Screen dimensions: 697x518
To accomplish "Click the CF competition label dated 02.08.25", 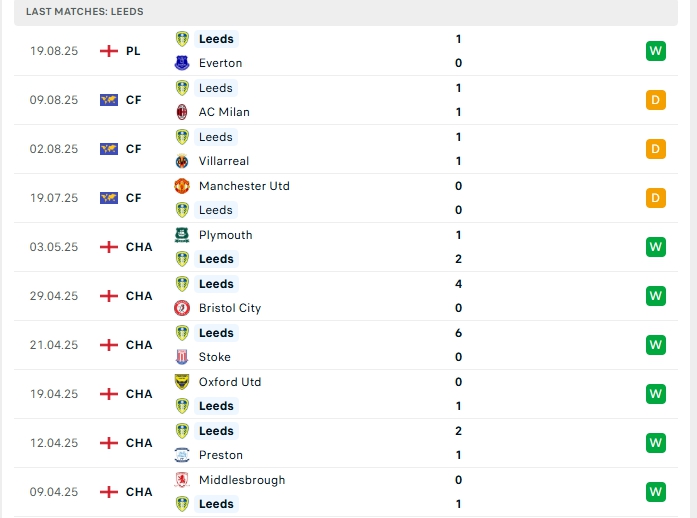I will pyautogui.click(x=133, y=149).
